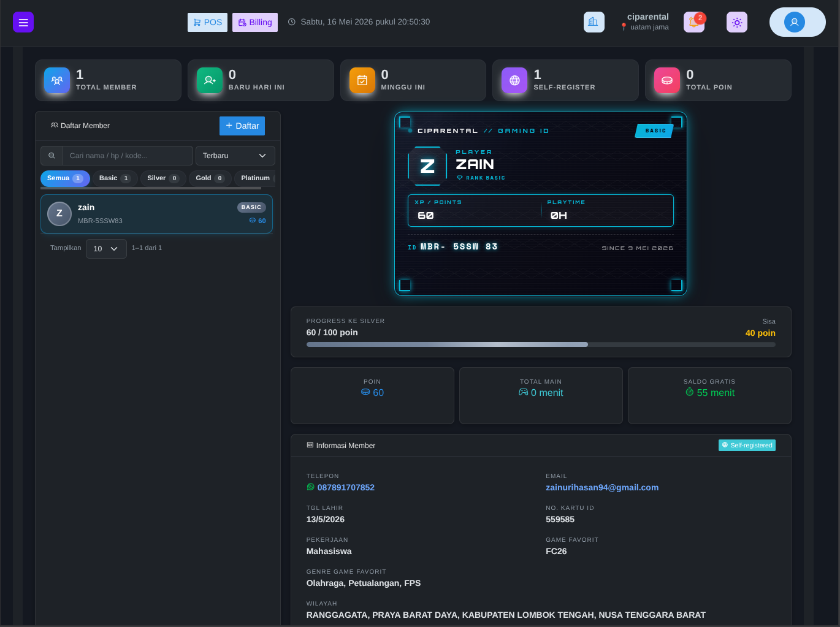Focus the Cari nama / hp / kode field
Viewport: 840px width, 627px height.
(x=128, y=156)
